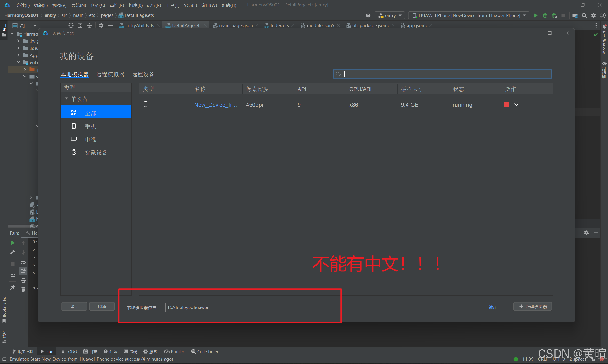Select 手机 device type filter
The width and height of the screenshot is (608, 364).
tap(96, 126)
